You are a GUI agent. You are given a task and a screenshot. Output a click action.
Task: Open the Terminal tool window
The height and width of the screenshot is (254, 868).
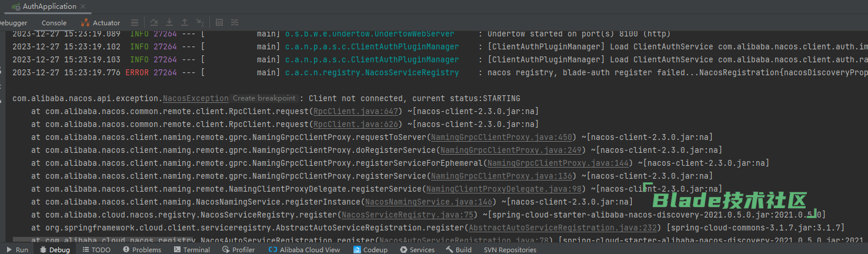coord(192,249)
